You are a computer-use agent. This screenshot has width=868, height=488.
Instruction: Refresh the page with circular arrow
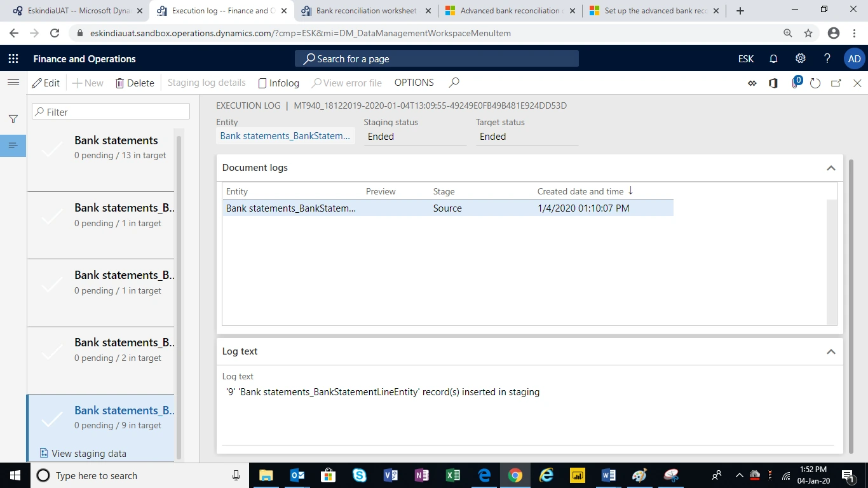click(x=815, y=83)
